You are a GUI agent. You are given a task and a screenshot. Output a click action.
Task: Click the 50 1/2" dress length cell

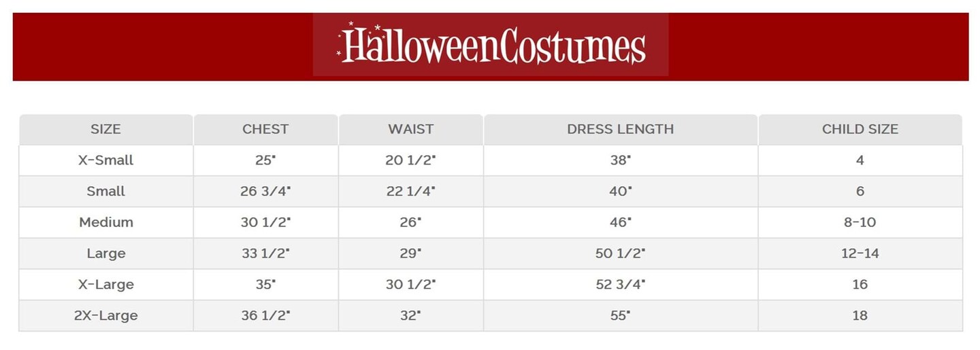point(620,253)
